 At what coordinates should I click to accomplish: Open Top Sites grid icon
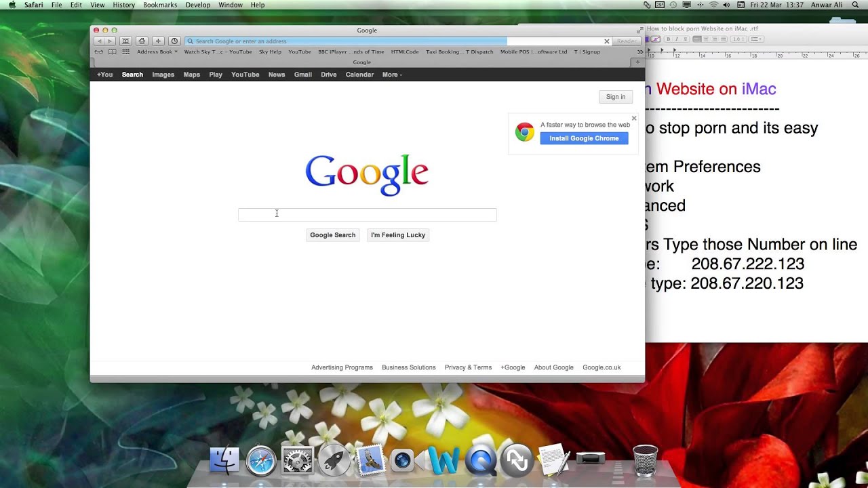click(125, 52)
